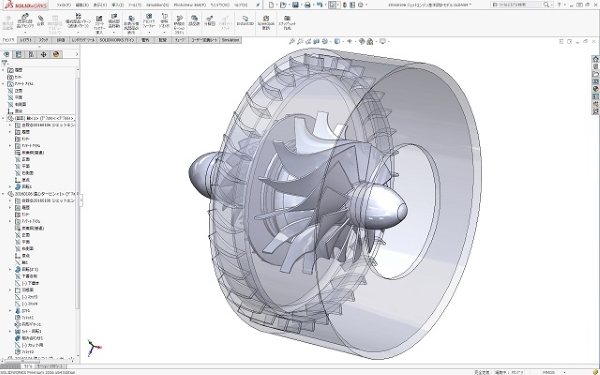This screenshot has height=375, width=600.
Task: Open the DisplayManager appearance ball tab
Action: point(56,54)
